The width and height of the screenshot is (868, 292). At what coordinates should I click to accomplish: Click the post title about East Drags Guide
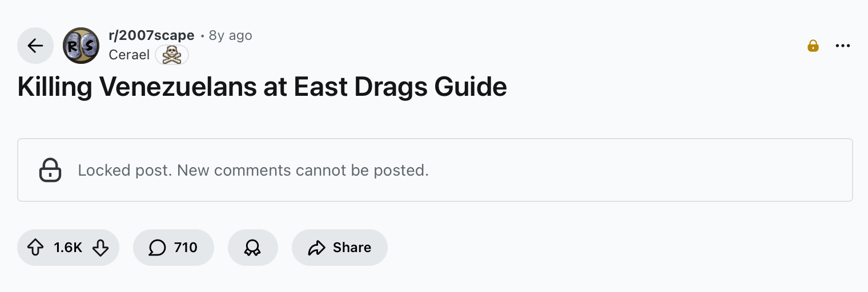tap(262, 87)
